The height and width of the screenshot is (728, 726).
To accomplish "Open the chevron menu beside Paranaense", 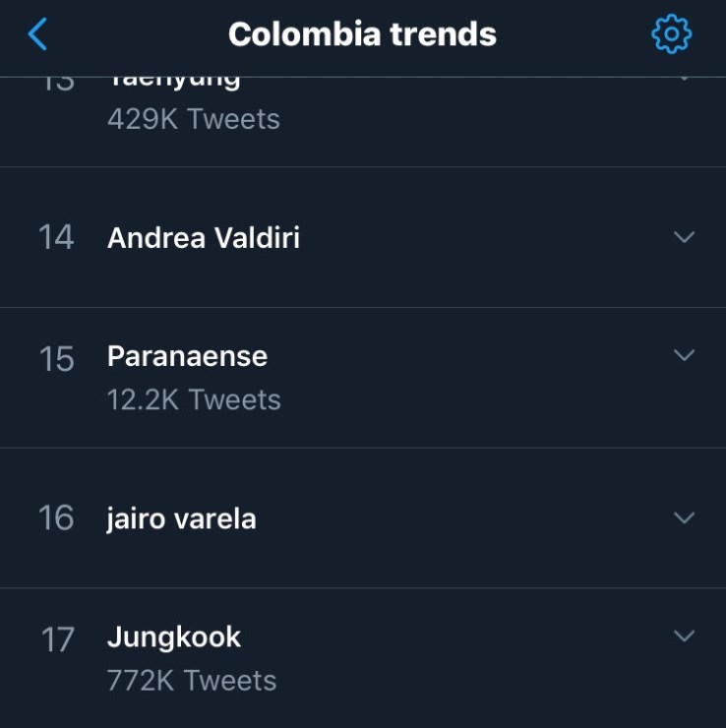I will (684, 355).
